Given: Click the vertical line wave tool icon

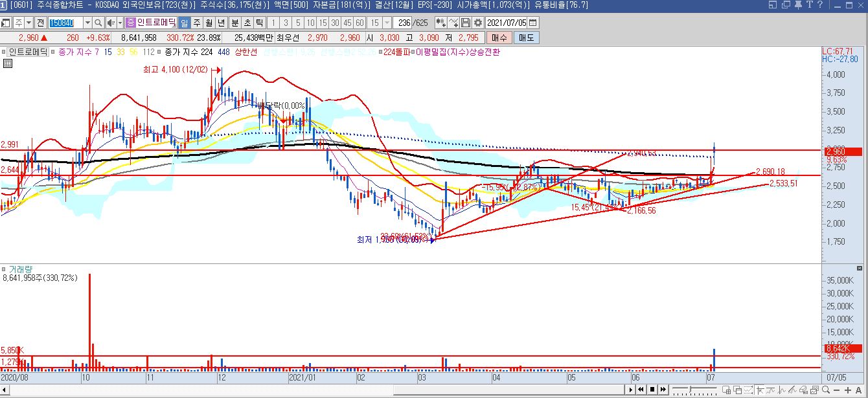Looking at the screenshot, I should 781,390.
